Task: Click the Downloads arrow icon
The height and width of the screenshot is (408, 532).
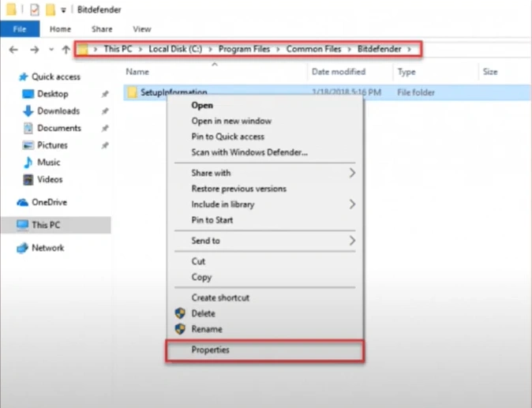Action: 28,111
